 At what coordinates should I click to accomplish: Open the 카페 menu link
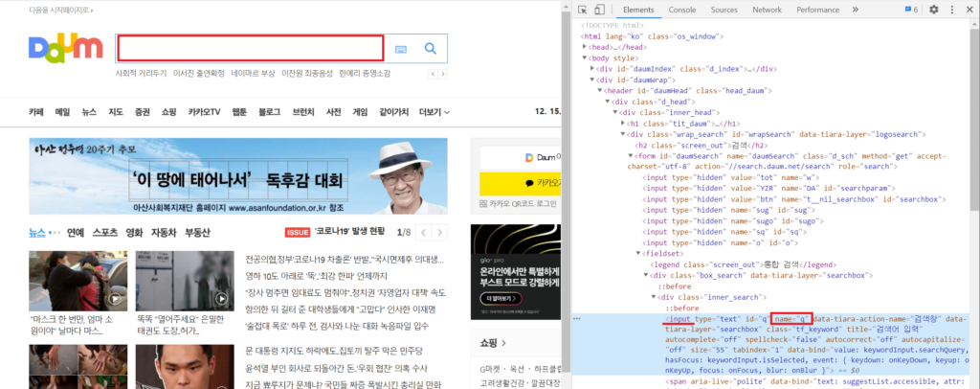coord(36,112)
